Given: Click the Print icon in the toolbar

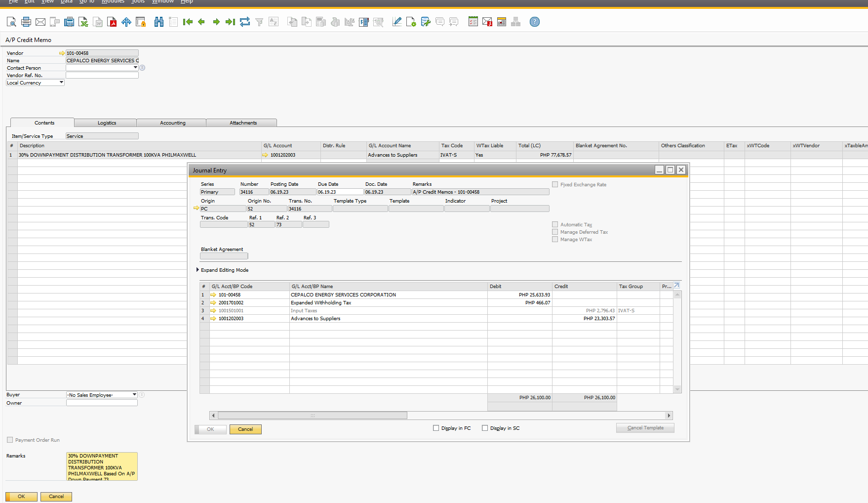Looking at the screenshot, I should [26, 22].
